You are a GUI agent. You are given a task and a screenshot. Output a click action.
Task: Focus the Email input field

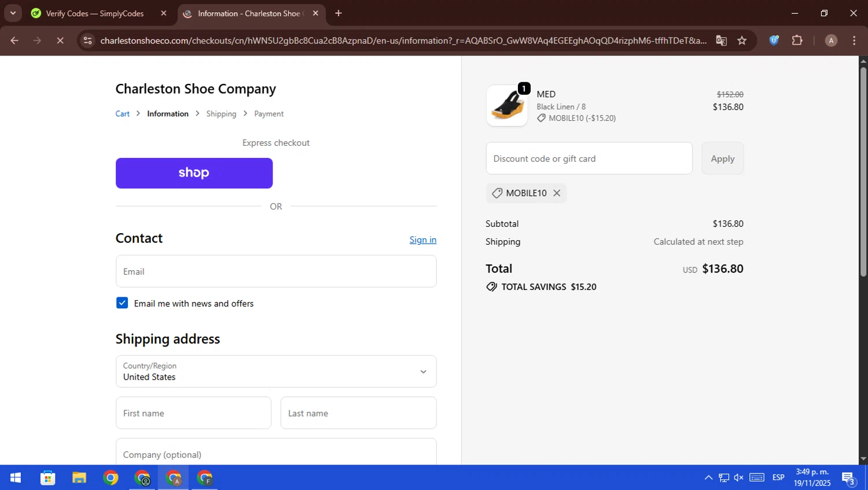tap(276, 271)
